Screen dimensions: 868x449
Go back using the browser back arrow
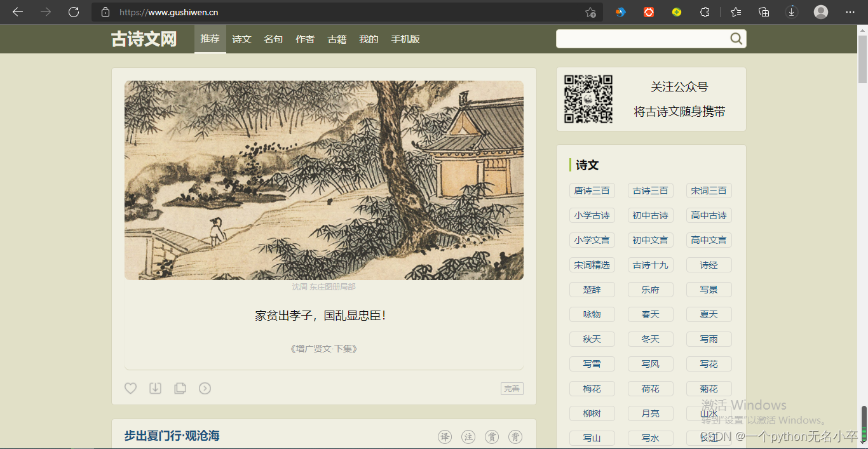click(x=18, y=12)
